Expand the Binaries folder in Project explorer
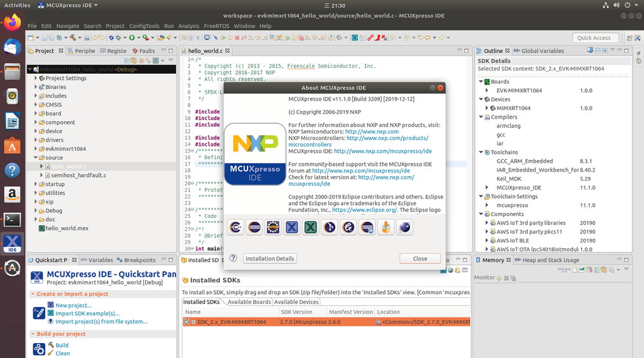Viewport: 644px width, 358px height. tap(35, 86)
